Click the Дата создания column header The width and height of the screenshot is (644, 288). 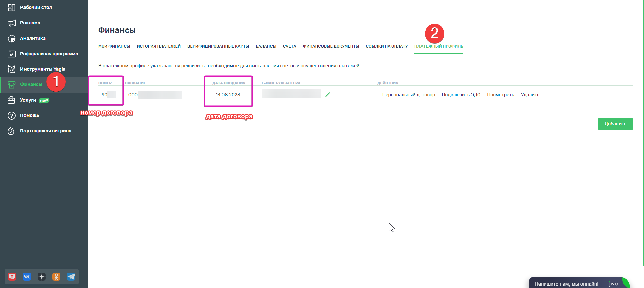click(x=229, y=83)
